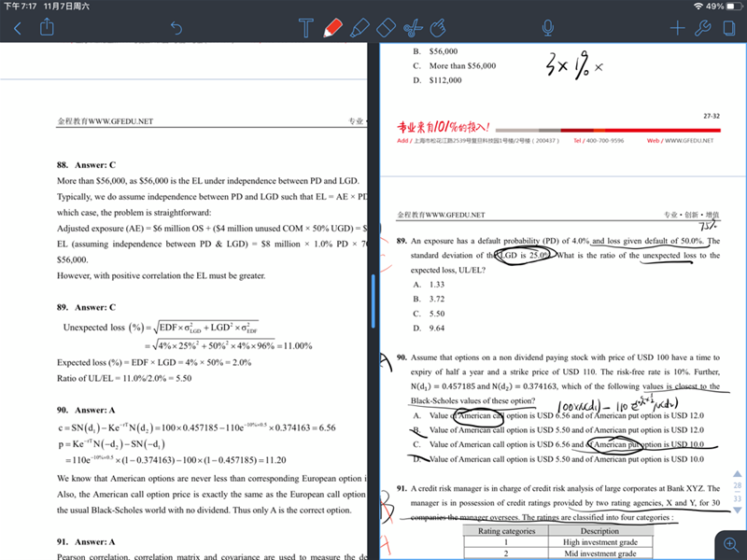Tap answer option "D. $112,000"
Image resolution: width=747 pixels, height=560 pixels.
pyautogui.click(x=437, y=80)
